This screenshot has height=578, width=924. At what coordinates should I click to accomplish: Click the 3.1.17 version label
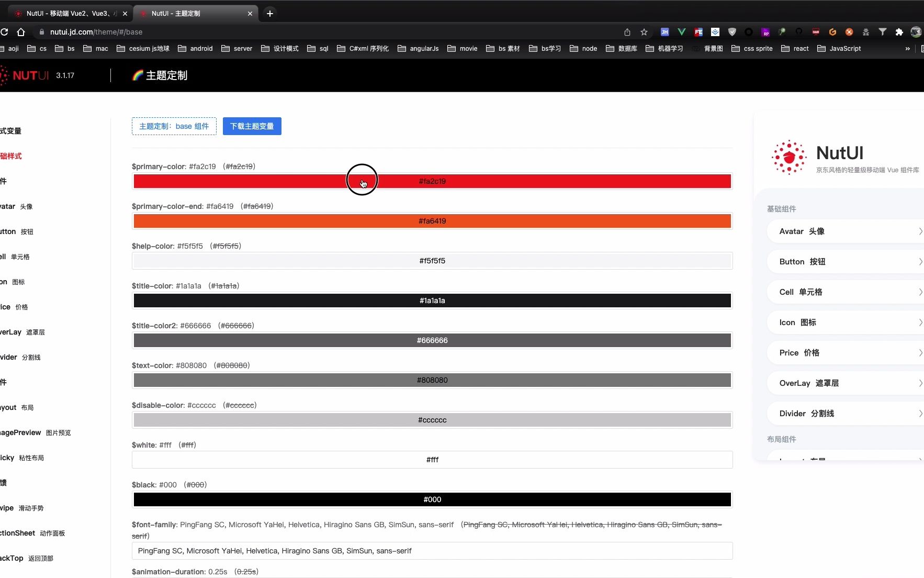(65, 75)
